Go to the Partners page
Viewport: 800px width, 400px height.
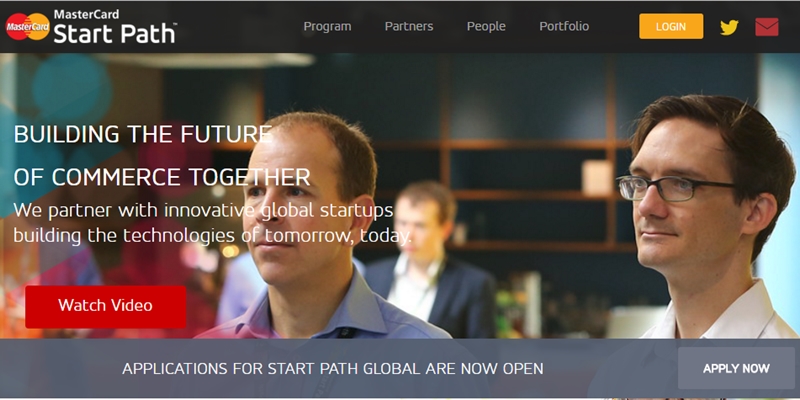pos(409,27)
